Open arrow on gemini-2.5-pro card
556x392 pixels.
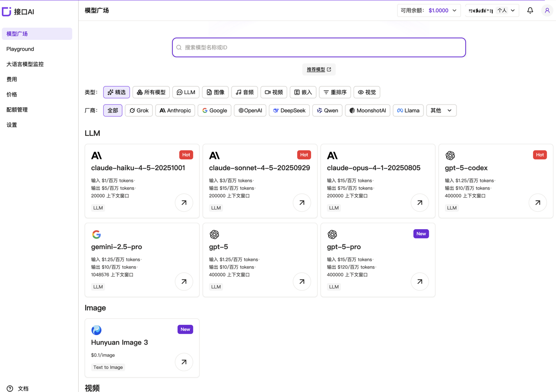pyautogui.click(x=184, y=282)
